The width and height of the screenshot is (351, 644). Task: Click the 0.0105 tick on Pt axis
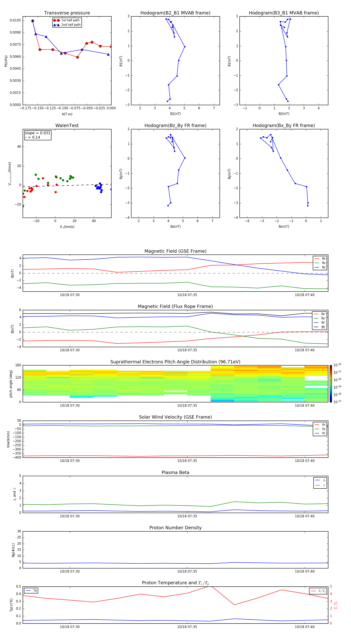pyautogui.click(x=15, y=20)
